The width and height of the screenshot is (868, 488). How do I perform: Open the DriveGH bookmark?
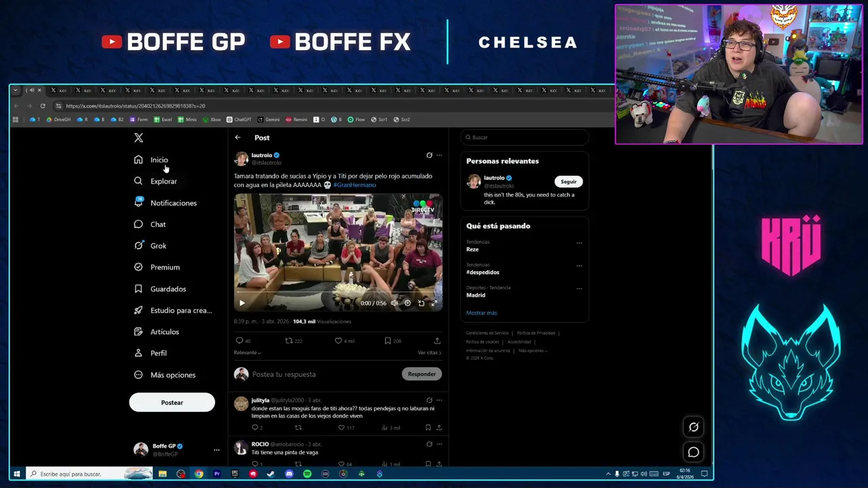click(58, 120)
